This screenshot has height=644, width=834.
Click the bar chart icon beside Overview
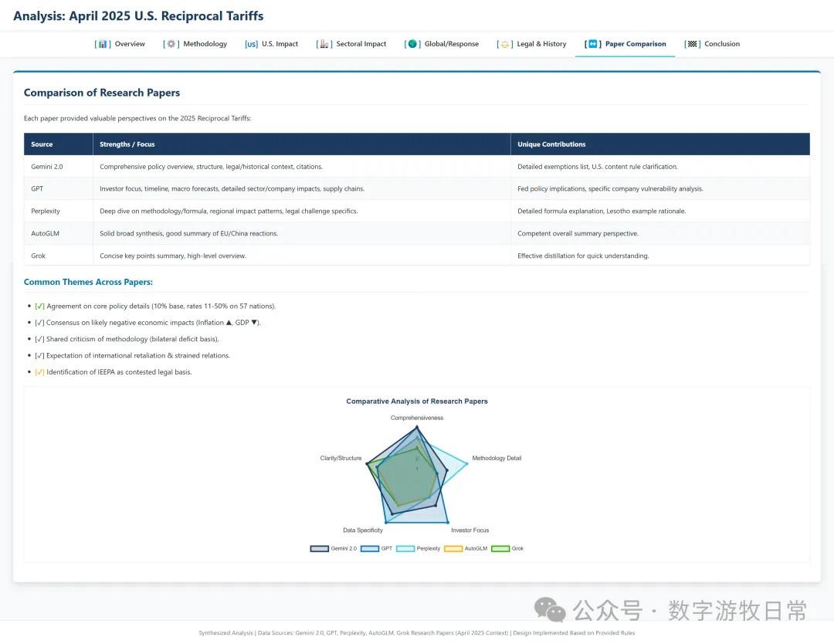[x=103, y=44]
